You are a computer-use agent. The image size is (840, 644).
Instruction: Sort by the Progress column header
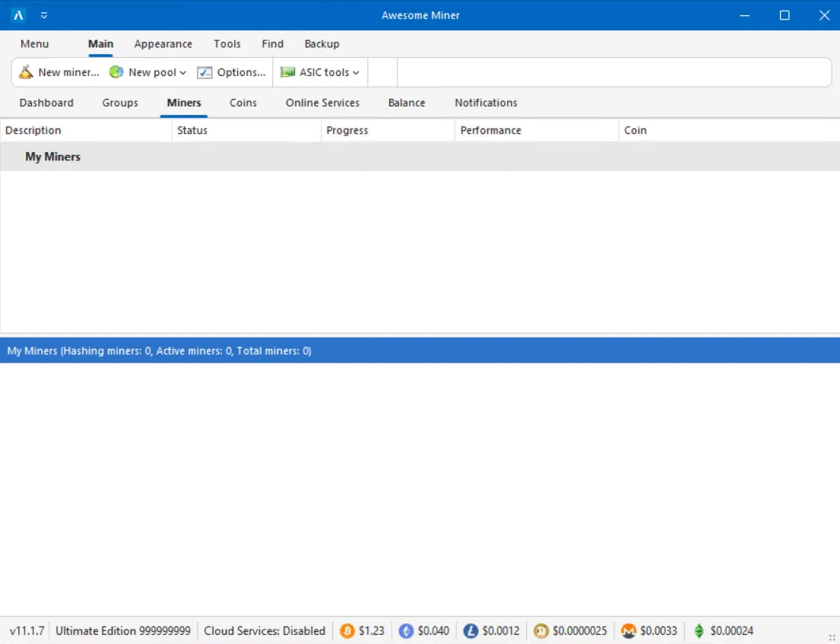(388, 130)
